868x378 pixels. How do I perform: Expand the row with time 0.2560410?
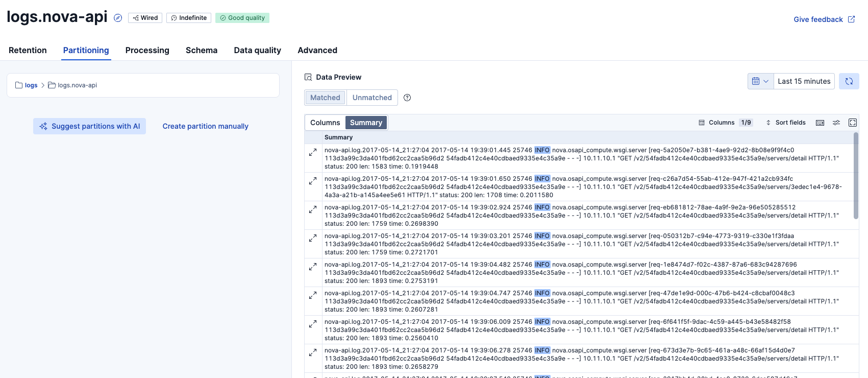(x=313, y=324)
